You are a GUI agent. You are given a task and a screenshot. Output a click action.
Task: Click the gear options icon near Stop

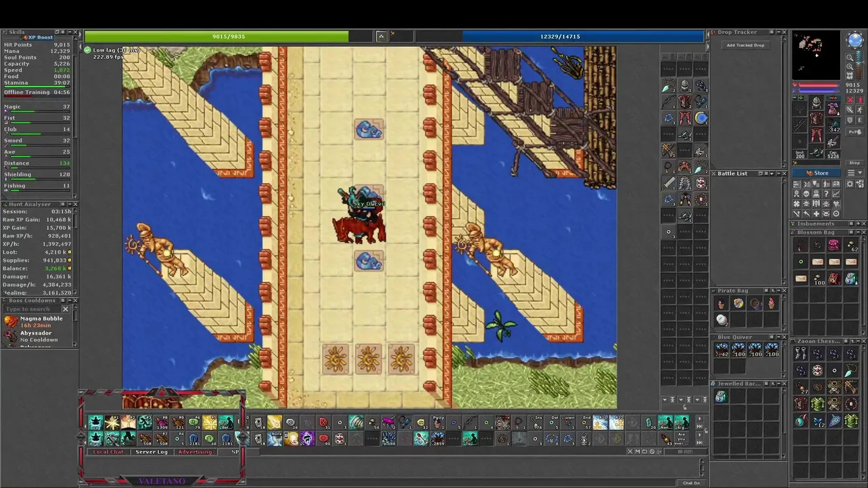[850, 184]
